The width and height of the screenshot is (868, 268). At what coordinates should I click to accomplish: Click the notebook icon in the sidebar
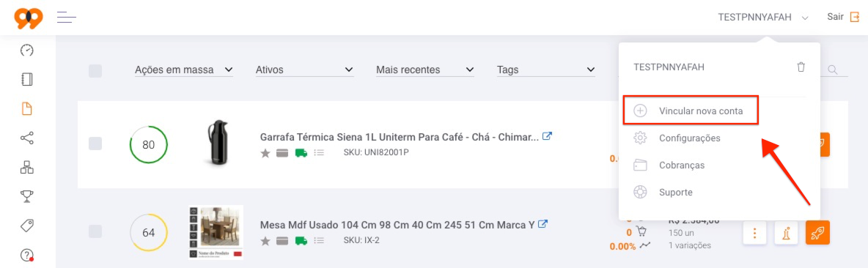(x=26, y=80)
